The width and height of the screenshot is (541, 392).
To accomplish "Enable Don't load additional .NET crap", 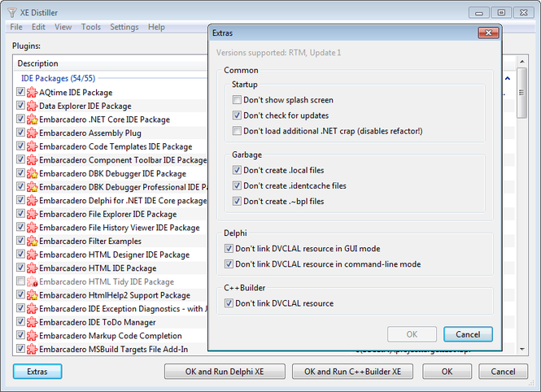I will (237, 131).
